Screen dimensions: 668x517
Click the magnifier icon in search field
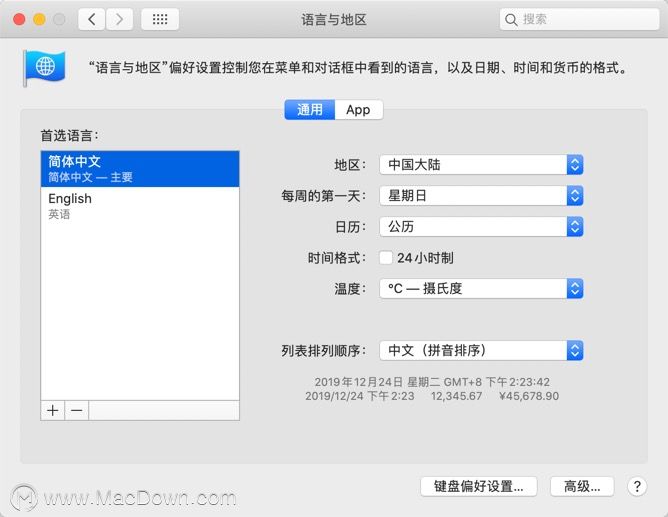tap(510, 20)
